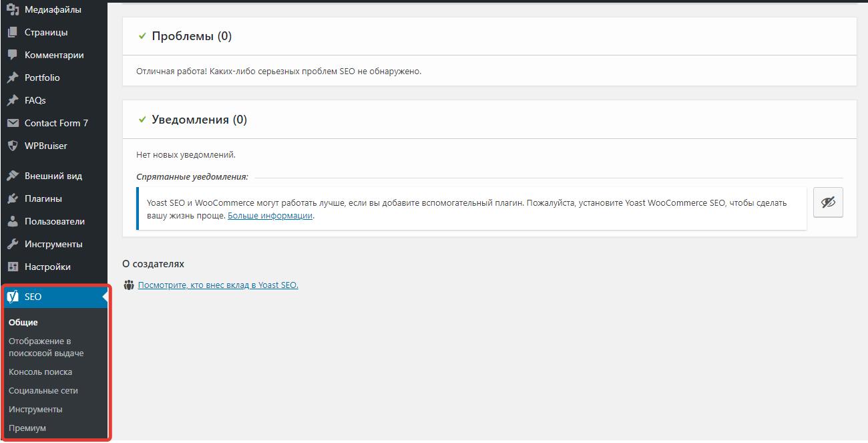Click the Pages icon in the sidebar
868x443 pixels.
click(x=12, y=32)
